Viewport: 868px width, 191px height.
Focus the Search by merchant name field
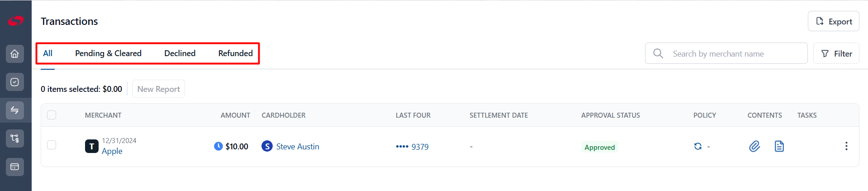coord(726,53)
